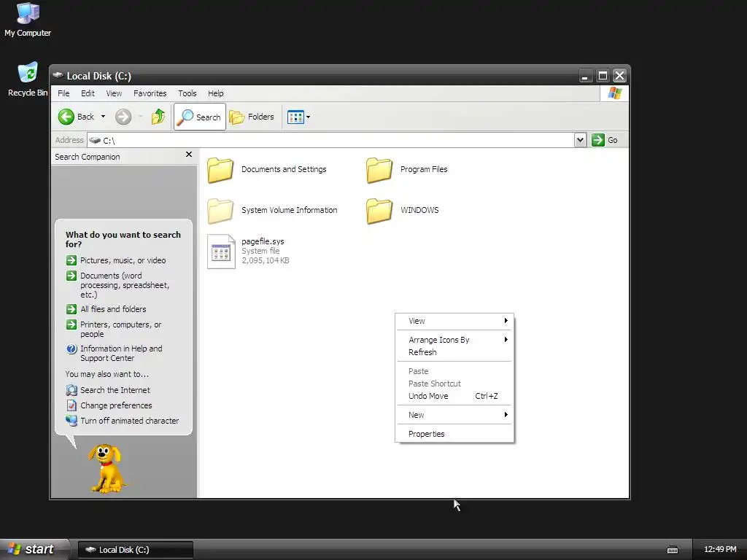The width and height of the screenshot is (747, 560).
Task: Search for Documents (word processing, spreadsheet)
Action: tap(125, 285)
